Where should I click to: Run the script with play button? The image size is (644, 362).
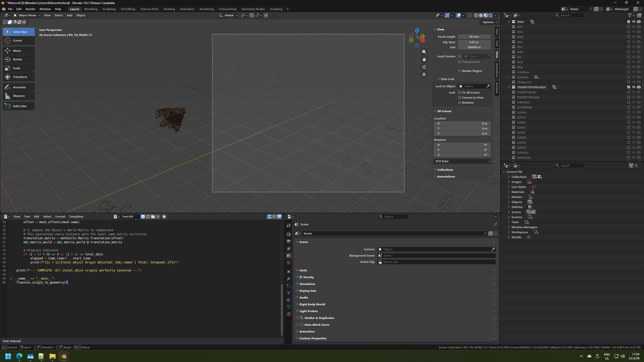pyautogui.click(x=164, y=217)
